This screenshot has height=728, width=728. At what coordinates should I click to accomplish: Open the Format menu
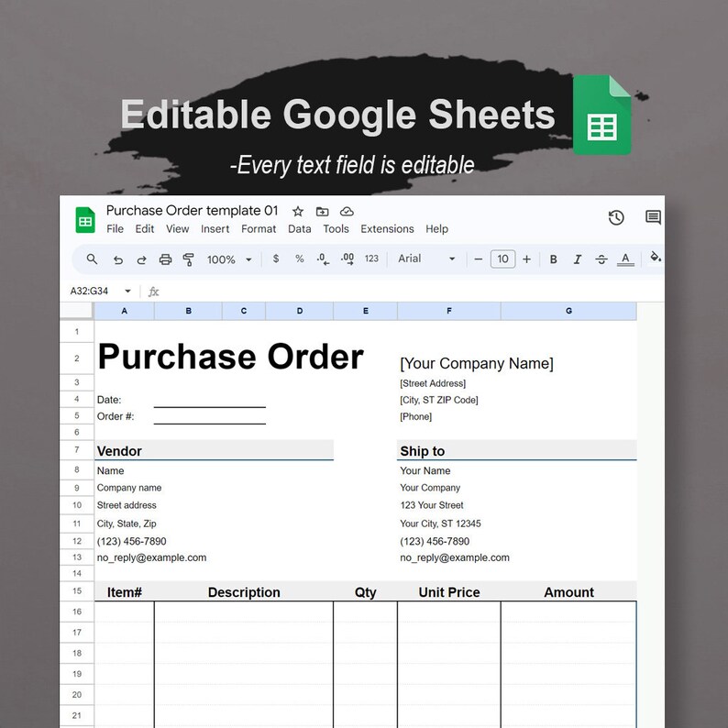(x=259, y=229)
